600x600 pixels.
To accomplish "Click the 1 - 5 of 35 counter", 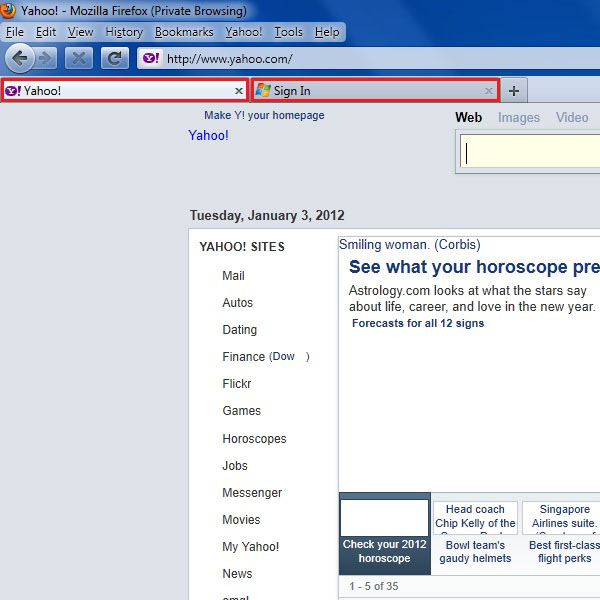I will click(373, 586).
